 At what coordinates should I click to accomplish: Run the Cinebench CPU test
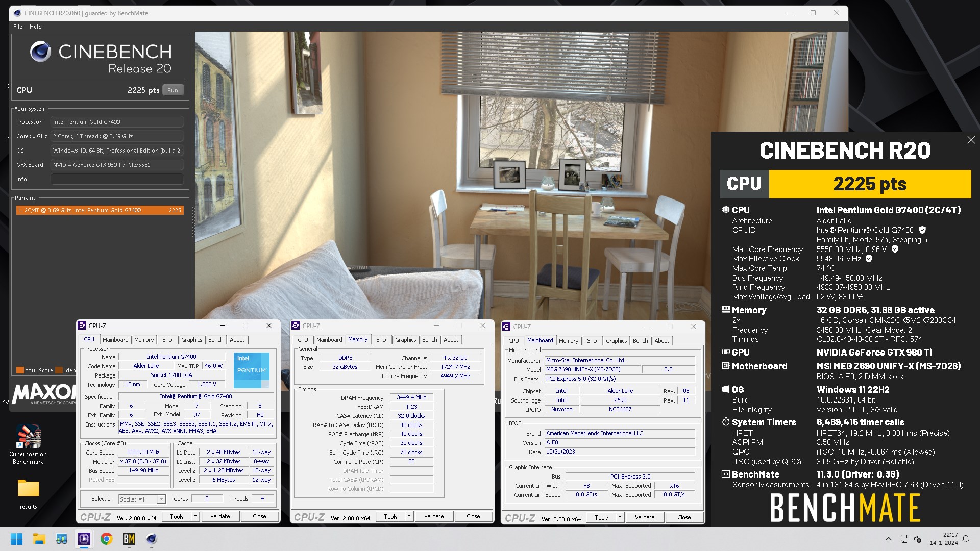click(173, 90)
